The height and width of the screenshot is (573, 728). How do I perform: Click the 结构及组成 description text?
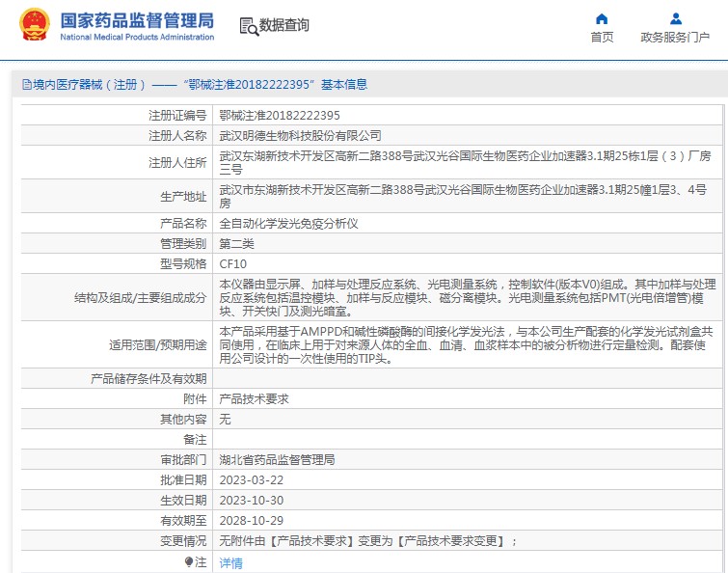coord(468,298)
